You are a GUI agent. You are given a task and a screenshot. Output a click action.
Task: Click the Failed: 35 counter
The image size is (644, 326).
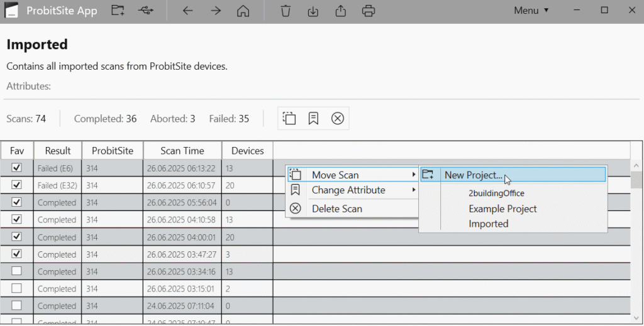pyautogui.click(x=229, y=119)
